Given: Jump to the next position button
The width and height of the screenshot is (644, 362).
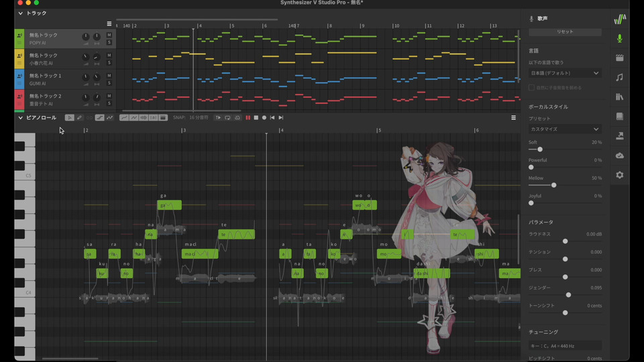Looking at the screenshot, I should (x=281, y=118).
